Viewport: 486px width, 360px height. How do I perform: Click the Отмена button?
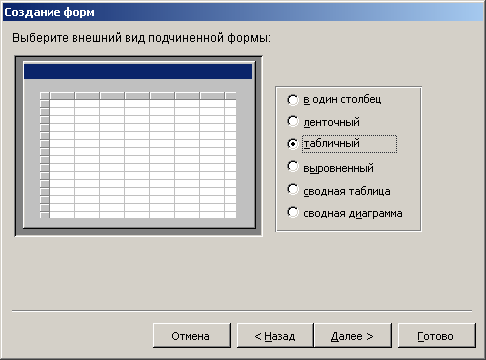coord(192,336)
